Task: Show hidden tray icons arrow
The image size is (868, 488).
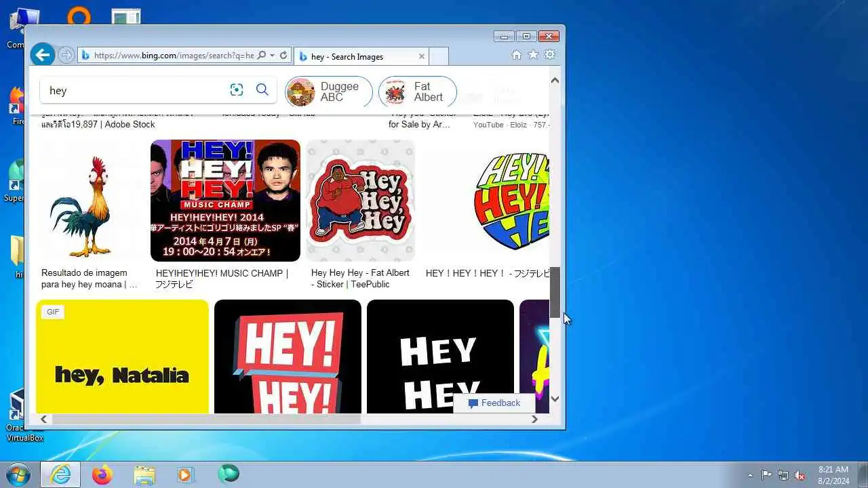Action: tap(750, 475)
